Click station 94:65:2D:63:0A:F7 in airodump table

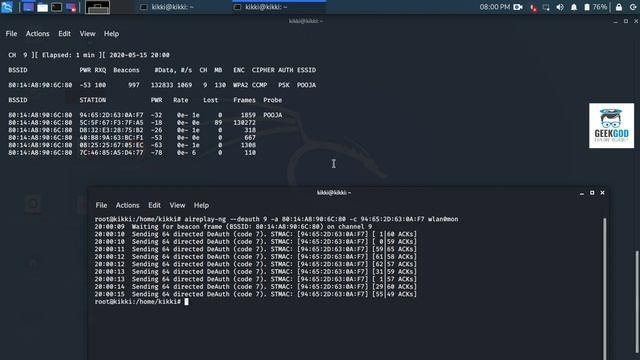111,115
